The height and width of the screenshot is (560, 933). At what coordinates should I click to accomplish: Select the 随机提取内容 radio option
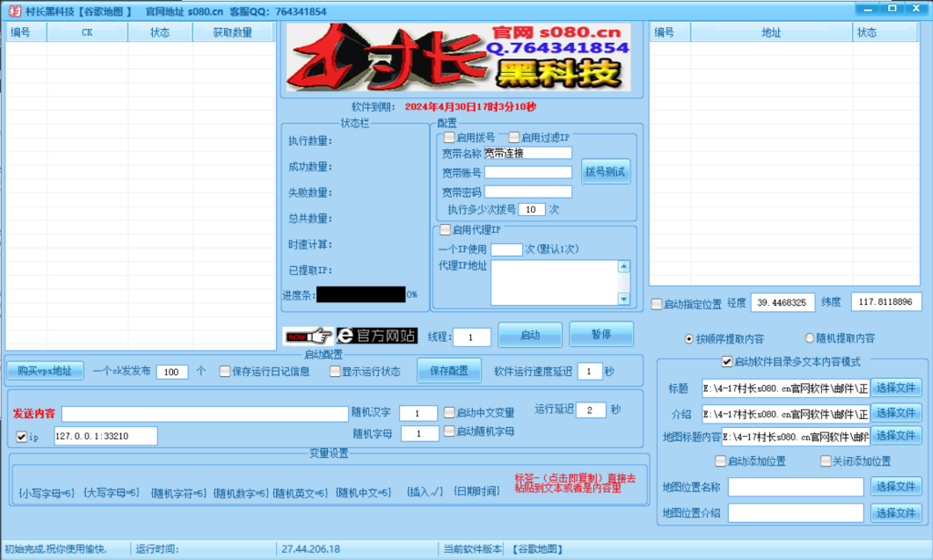(x=810, y=338)
